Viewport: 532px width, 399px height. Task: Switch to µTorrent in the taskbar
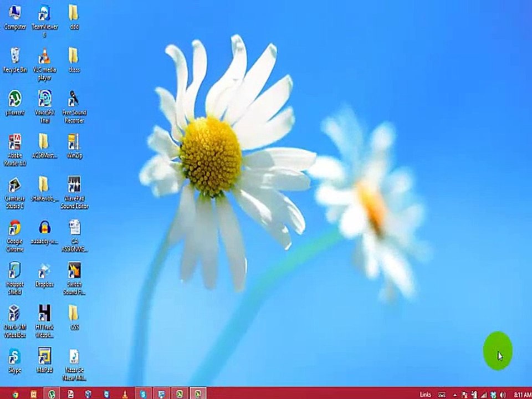(52, 394)
